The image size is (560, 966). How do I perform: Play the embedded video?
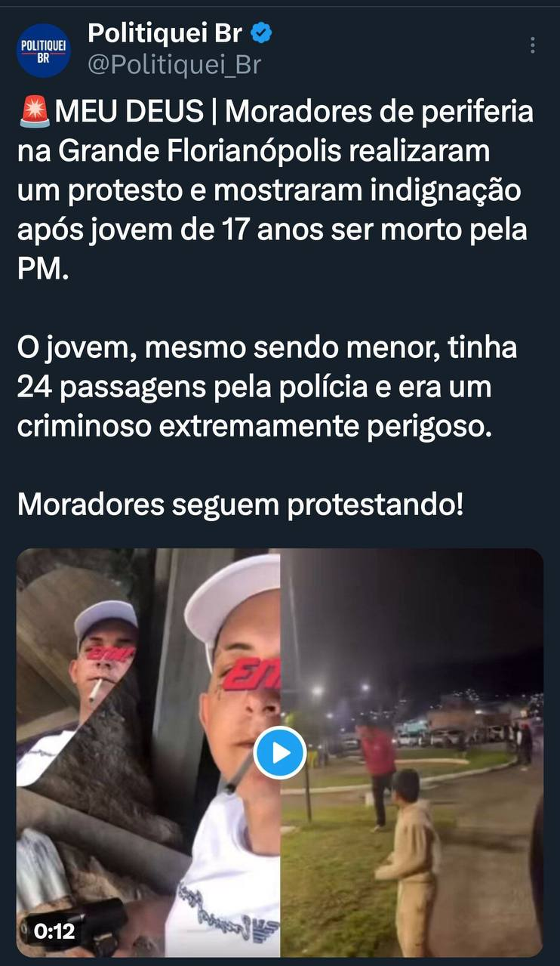coord(279,752)
